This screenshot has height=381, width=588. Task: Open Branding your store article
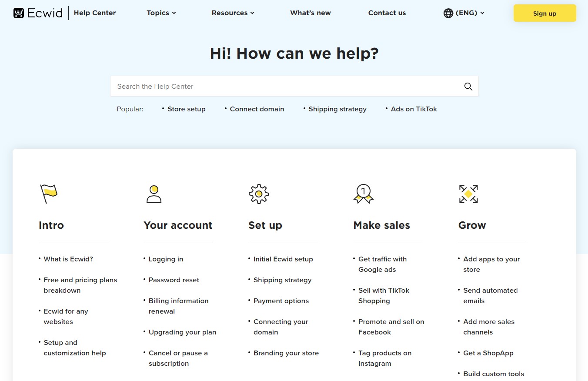pos(286,353)
